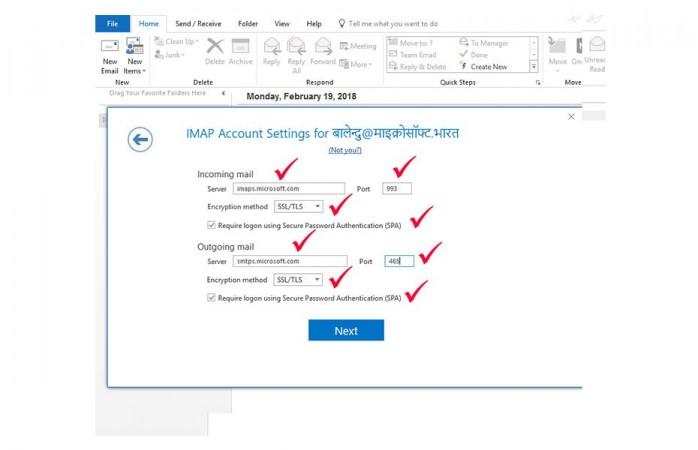Expand the Quick Steps gallery list
Viewport: 698px width, 450px height.
534,67
